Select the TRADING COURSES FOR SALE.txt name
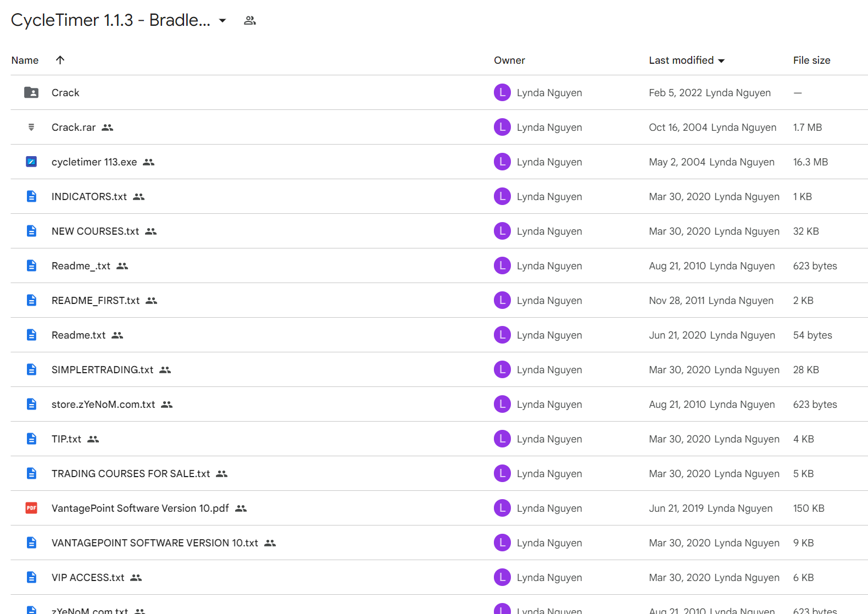The image size is (868, 614). point(131,474)
